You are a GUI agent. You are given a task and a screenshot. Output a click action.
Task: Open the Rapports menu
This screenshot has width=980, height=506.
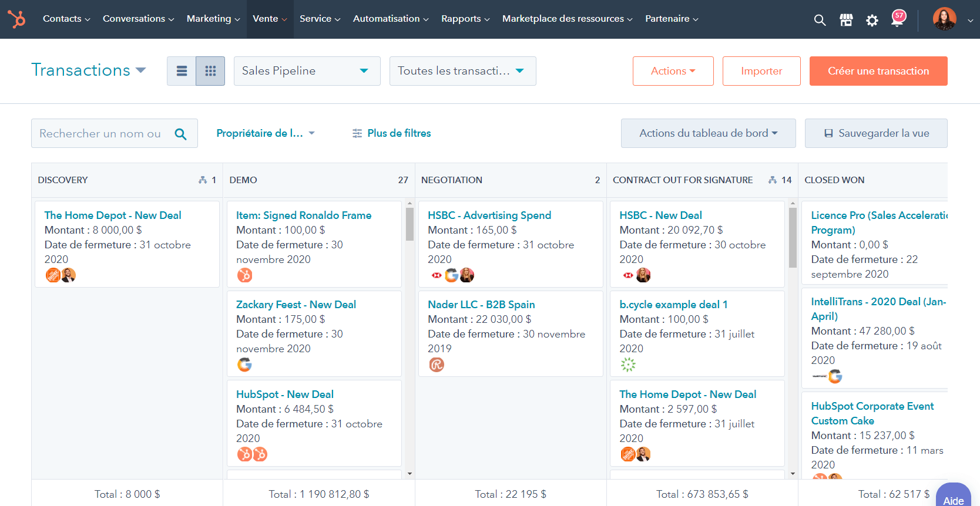click(x=465, y=19)
